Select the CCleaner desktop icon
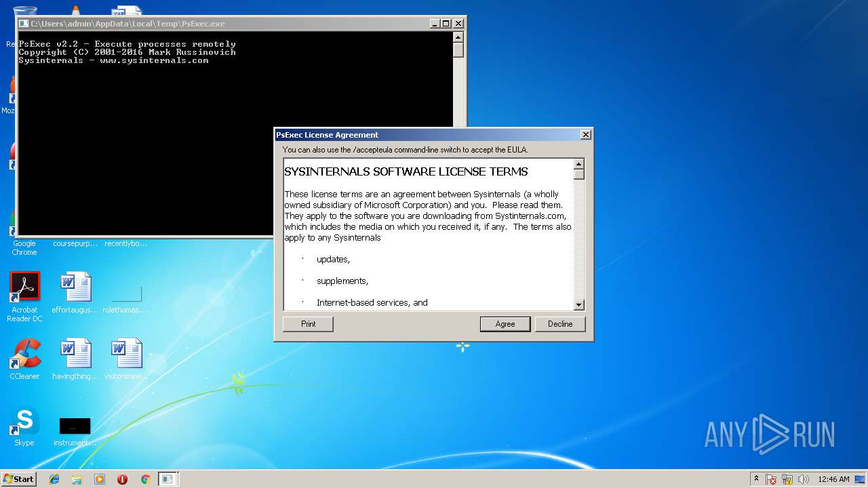This screenshot has width=868, height=488. [x=24, y=359]
